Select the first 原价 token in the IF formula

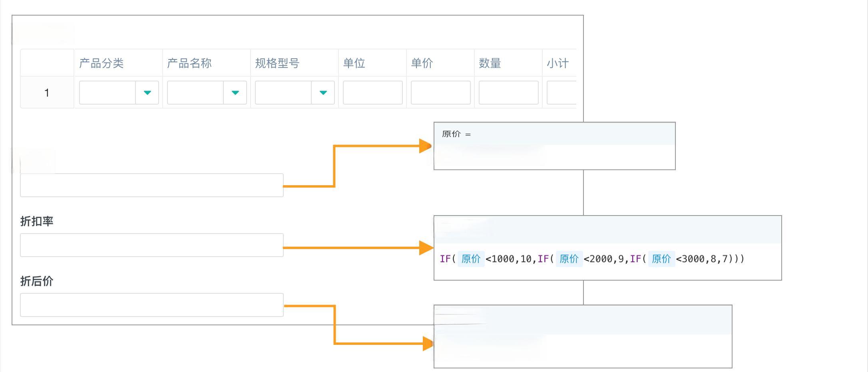click(x=470, y=259)
